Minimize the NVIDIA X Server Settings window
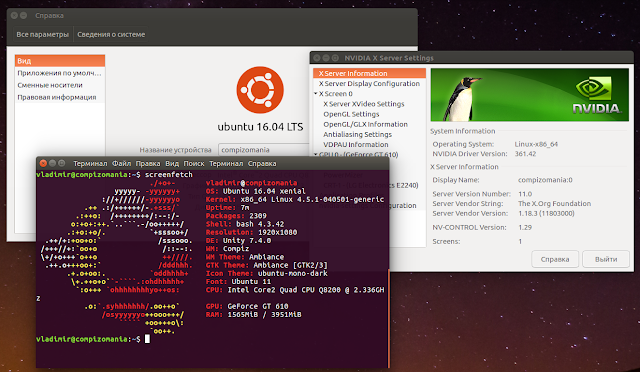The height and width of the screenshot is (372, 640). (326, 58)
